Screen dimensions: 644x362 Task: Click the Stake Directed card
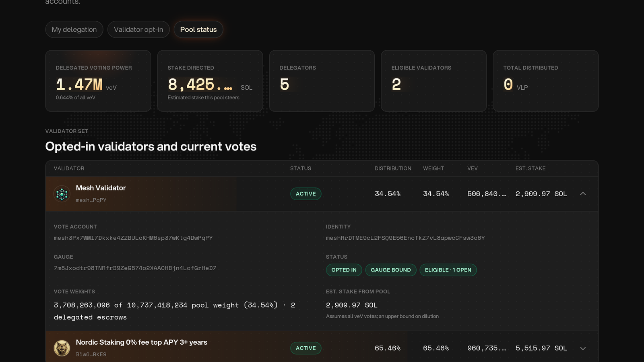tap(210, 81)
